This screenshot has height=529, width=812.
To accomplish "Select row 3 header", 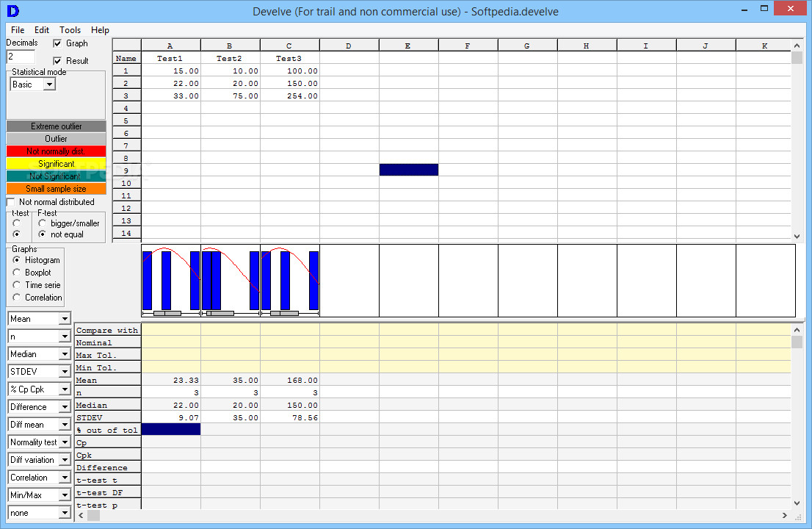I will [x=126, y=96].
